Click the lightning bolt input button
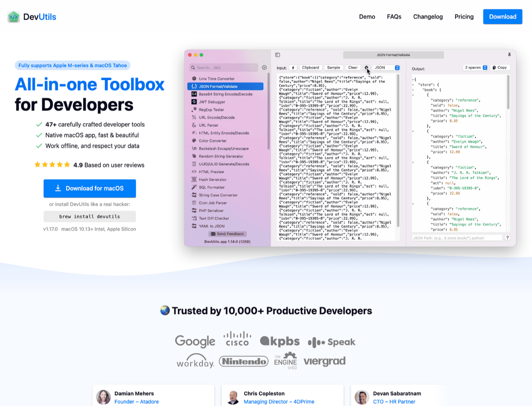532x406 pixels. click(x=293, y=68)
